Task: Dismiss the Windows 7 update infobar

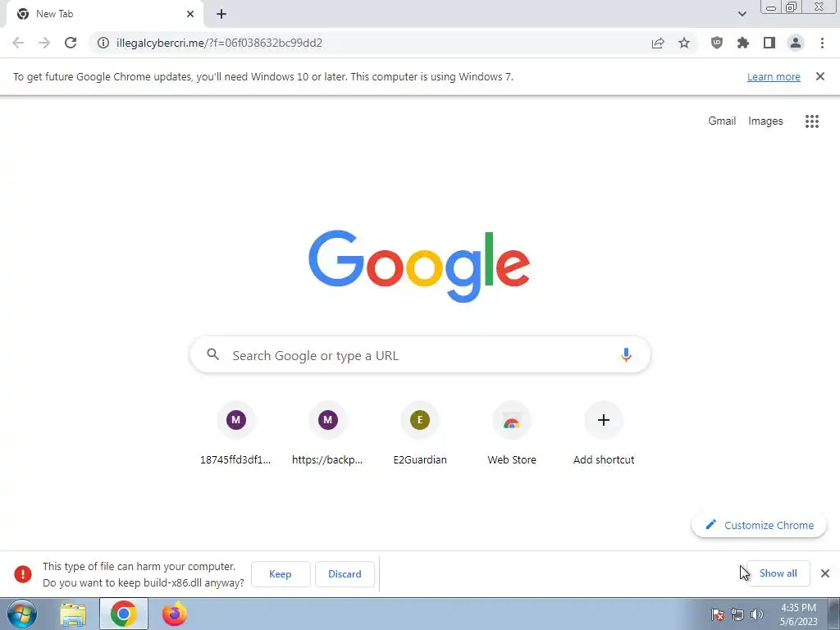Action: click(820, 76)
